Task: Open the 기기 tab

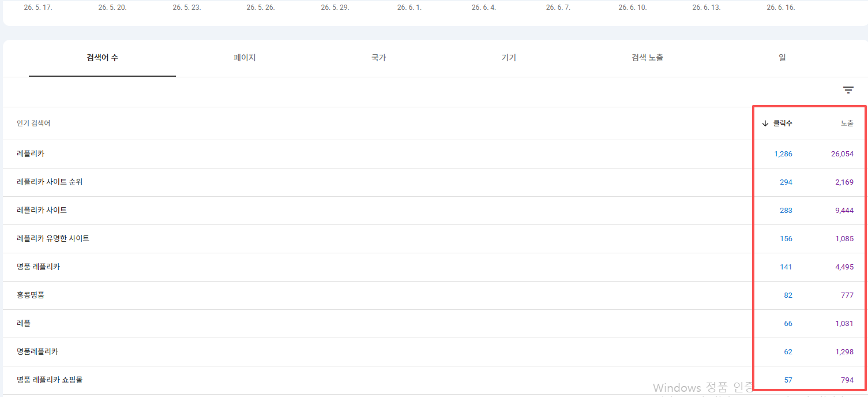Action: click(509, 58)
